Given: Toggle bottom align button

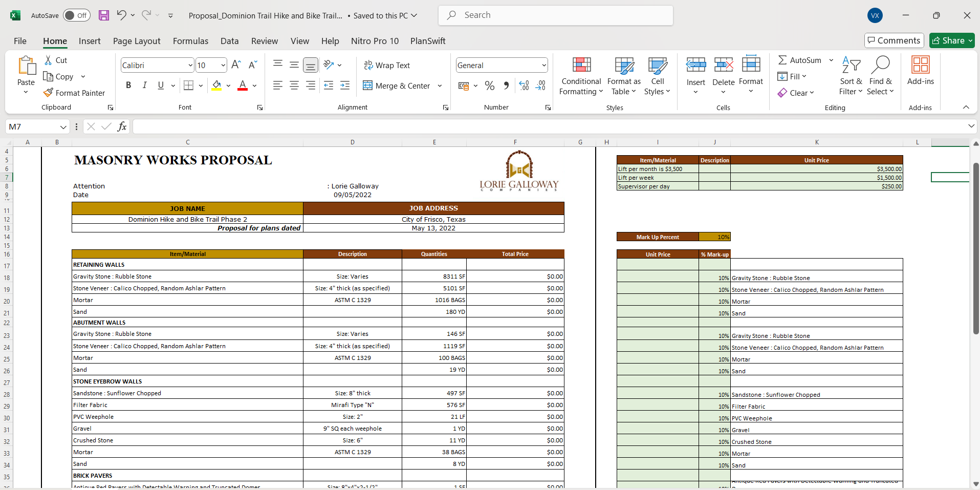Looking at the screenshot, I should (311, 65).
